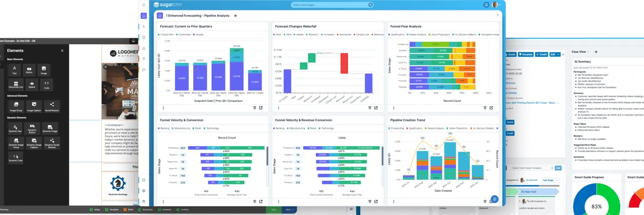This screenshot has height=215, width=644.
Task: Go to Confirm step in builder footer
Action: pyautogui.click(x=183, y=209)
